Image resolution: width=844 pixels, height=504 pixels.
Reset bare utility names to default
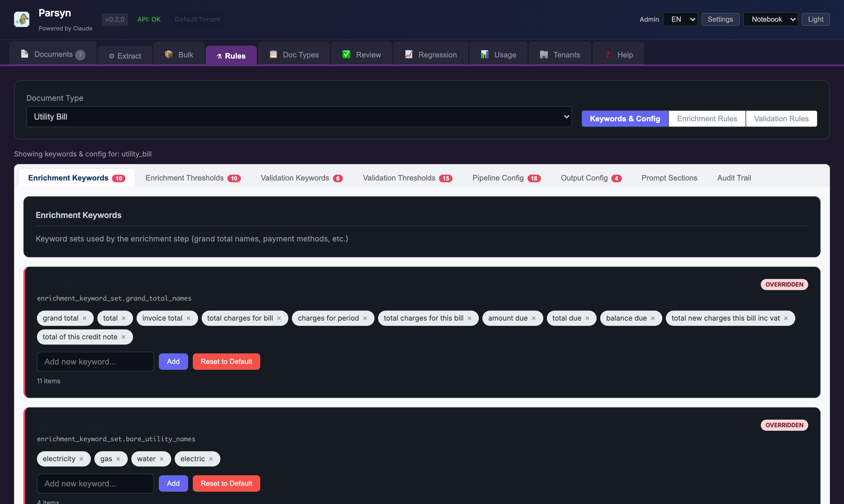pos(227,483)
